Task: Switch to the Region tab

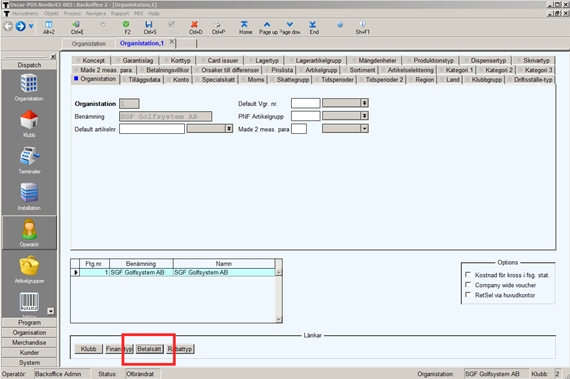Action: pos(421,80)
